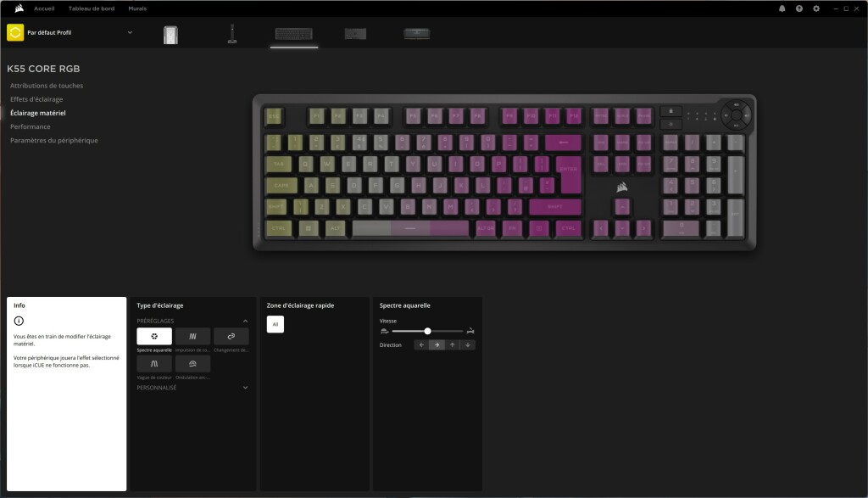Image resolution: width=868 pixels, height=498 pixels.
Task: Expand the PERSONNALISÉ section
Action: (x=246, y=388)
